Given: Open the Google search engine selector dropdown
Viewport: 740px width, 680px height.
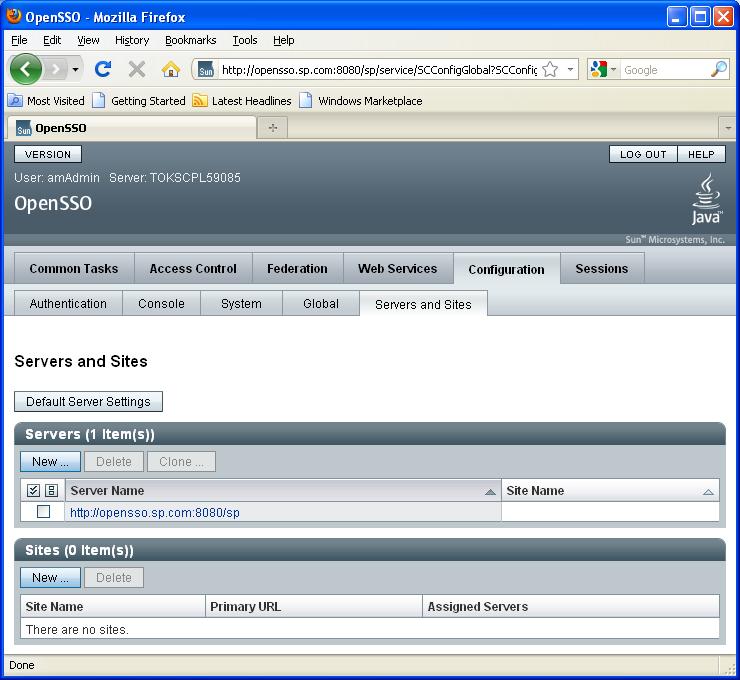Looking at the screenshot, I should point(603,70).
